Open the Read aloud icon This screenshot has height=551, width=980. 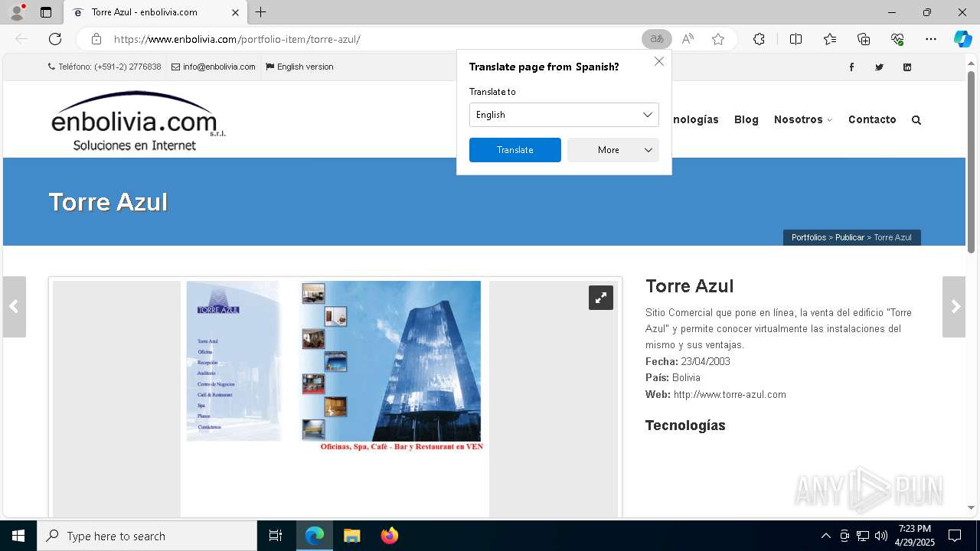(x=688, y=39)
